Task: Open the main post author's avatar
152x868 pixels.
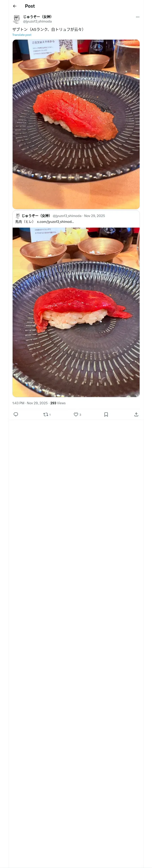Action: 16,19
